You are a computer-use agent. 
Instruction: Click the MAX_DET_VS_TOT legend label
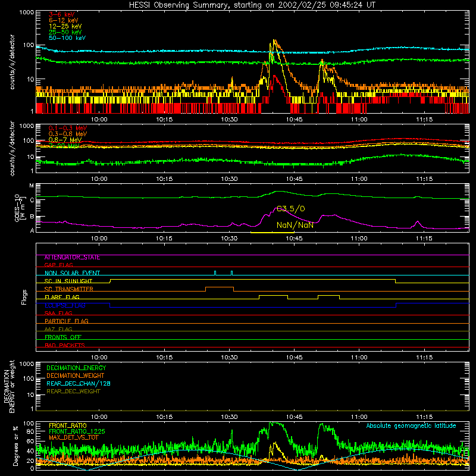tap(74, 437)
